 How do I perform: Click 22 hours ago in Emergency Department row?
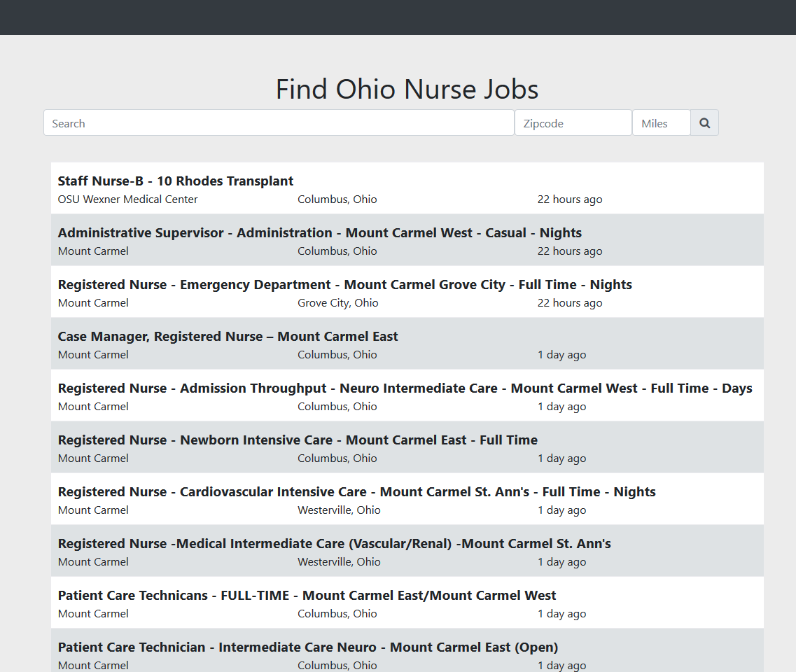570,303
